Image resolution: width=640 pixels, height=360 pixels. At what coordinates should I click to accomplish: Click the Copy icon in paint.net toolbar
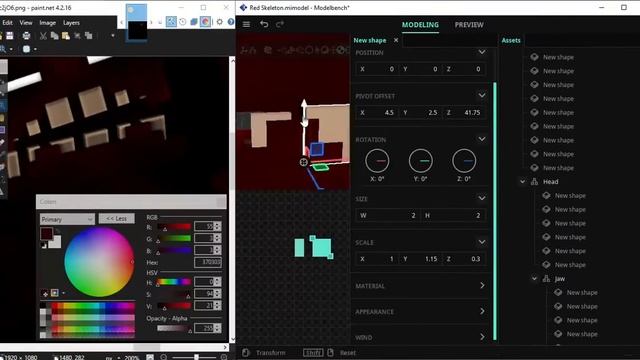(x=54, y=36)
